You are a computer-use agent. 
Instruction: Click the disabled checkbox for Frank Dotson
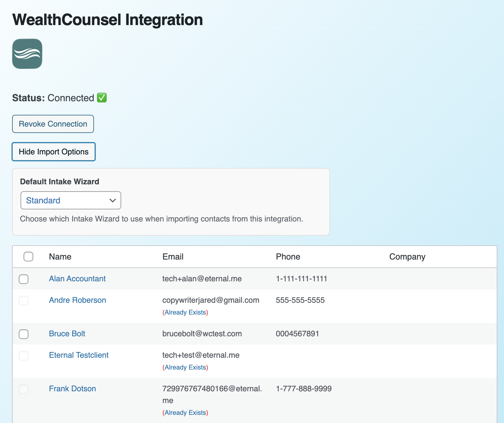(x=24, y=389)
